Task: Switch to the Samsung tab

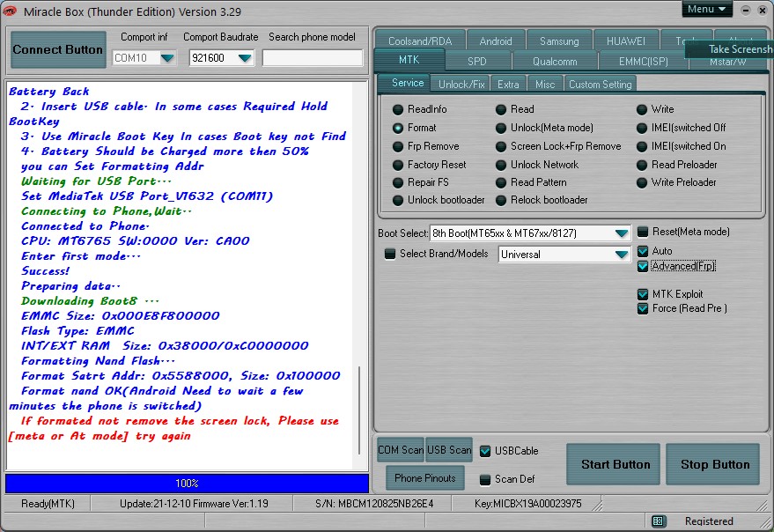Action: tap(559, 41)
